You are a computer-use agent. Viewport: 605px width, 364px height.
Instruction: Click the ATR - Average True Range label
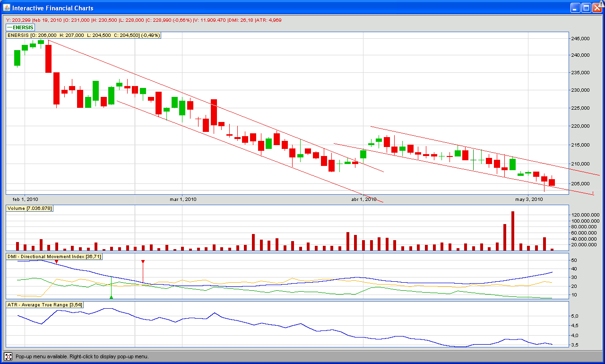[x=45, y=305]
